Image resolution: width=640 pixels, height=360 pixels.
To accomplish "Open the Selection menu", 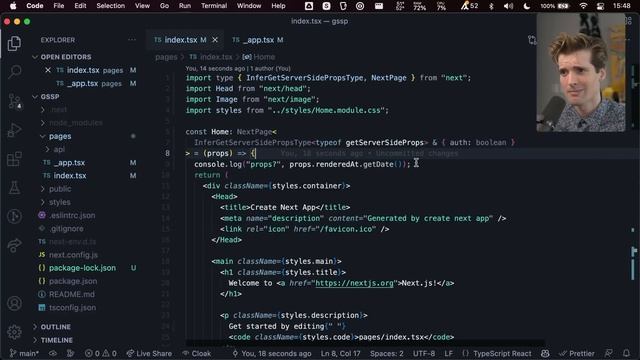I will 111,6.
